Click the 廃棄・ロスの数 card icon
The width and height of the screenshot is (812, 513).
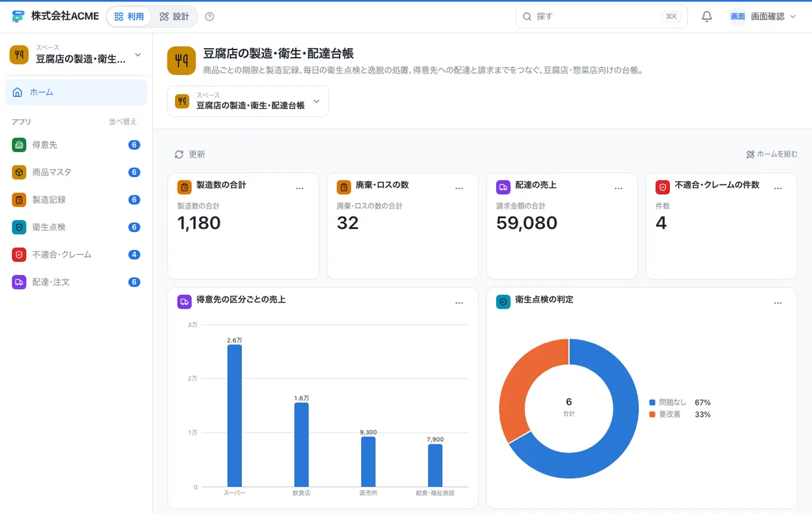coord(344,187)
